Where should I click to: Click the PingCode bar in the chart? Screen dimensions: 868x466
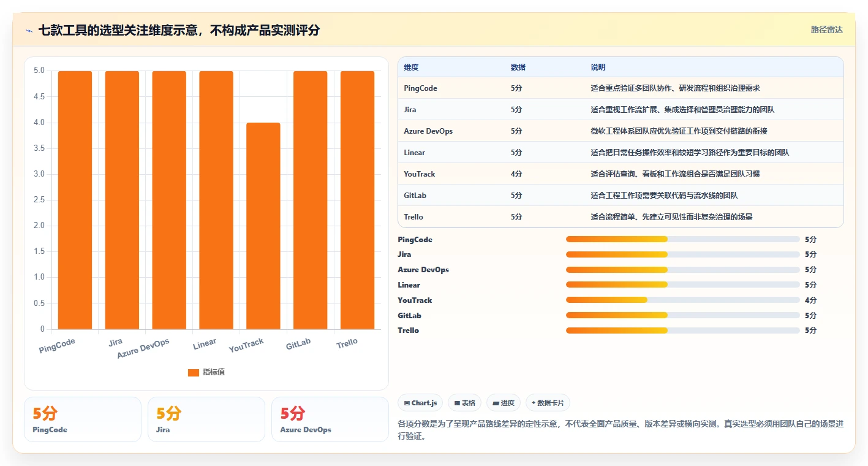click(x=75, y=200)
